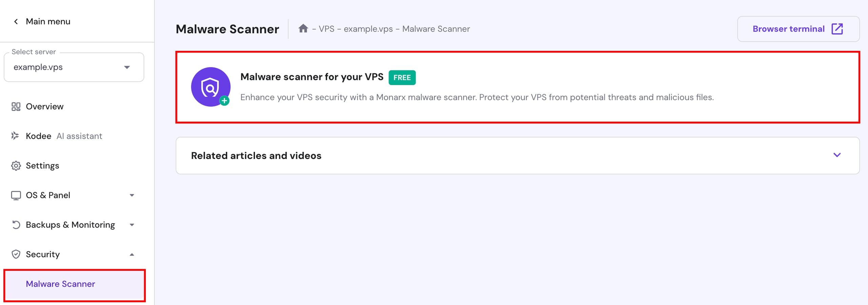Collapse the Security submenu arrow

coord(132,255)
